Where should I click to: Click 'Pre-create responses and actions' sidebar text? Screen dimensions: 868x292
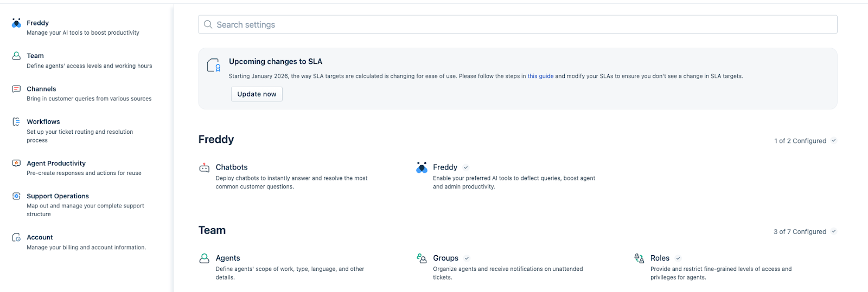pos(84,173)
